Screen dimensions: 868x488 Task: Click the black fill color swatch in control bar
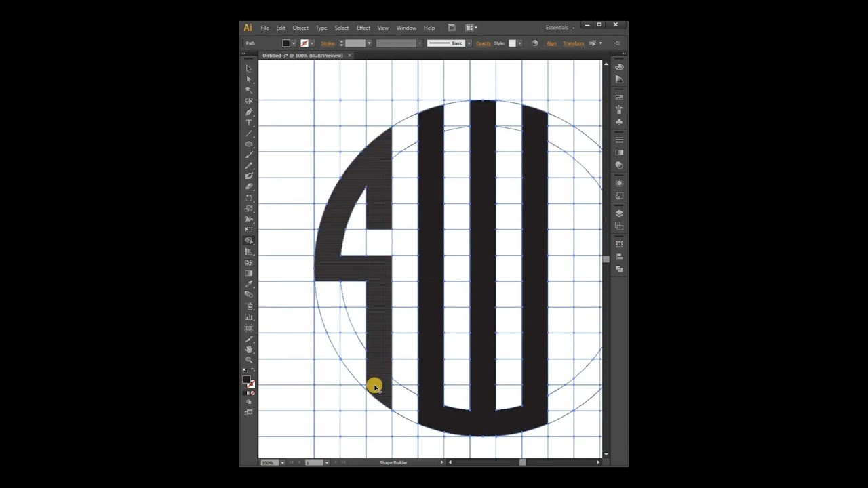tap(286, 43)
